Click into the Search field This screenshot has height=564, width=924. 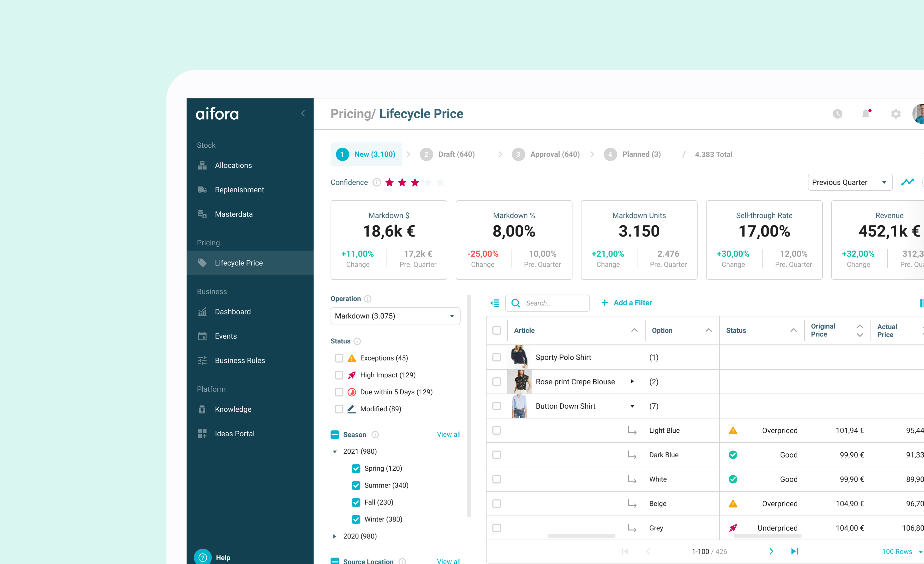point(547,303)
